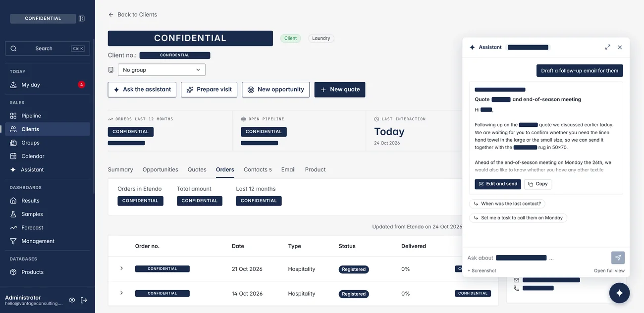Screen dimensions: 644x313
Task: Focus the Ask about input field
Action: point(538,258)
